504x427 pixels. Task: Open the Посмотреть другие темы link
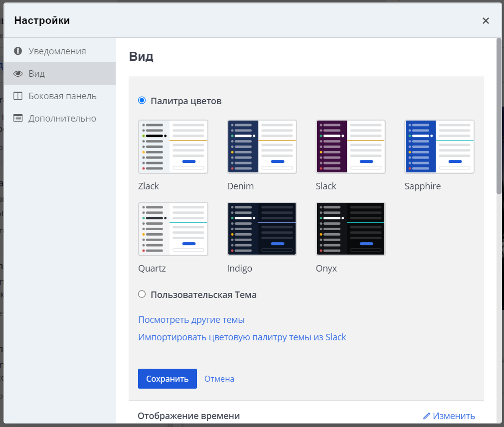point(191,320)
